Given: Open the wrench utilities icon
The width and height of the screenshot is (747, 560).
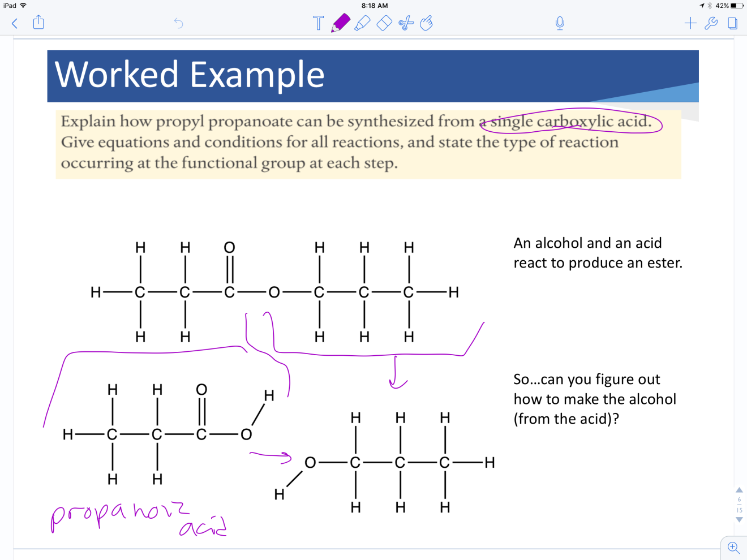Looking at the screenshot, I should 711,23.
